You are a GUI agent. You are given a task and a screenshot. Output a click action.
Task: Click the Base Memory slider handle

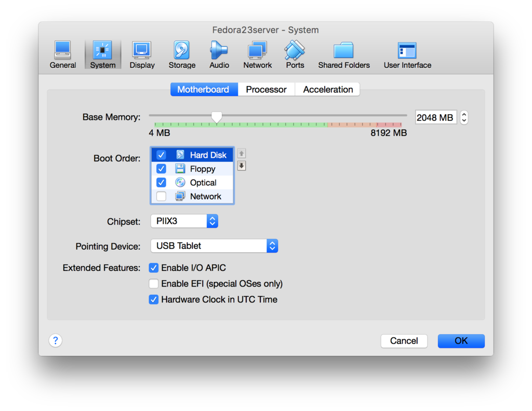[217, 117]
